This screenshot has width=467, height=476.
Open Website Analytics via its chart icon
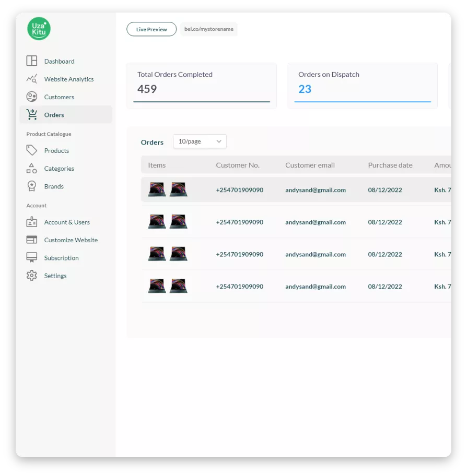click(31, 79)
